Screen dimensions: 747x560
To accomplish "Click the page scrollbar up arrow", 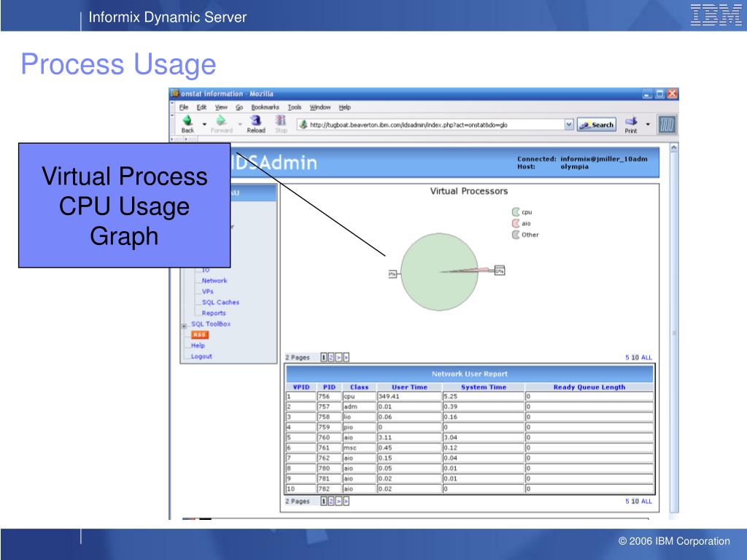I will (x=673, y=147).
